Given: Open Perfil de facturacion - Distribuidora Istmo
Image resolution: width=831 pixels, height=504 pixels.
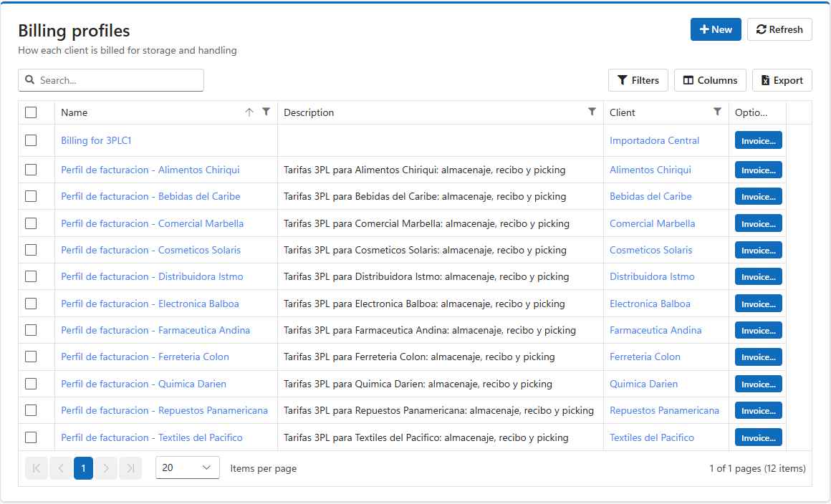Looking at the screenshot, I should 152,276.
